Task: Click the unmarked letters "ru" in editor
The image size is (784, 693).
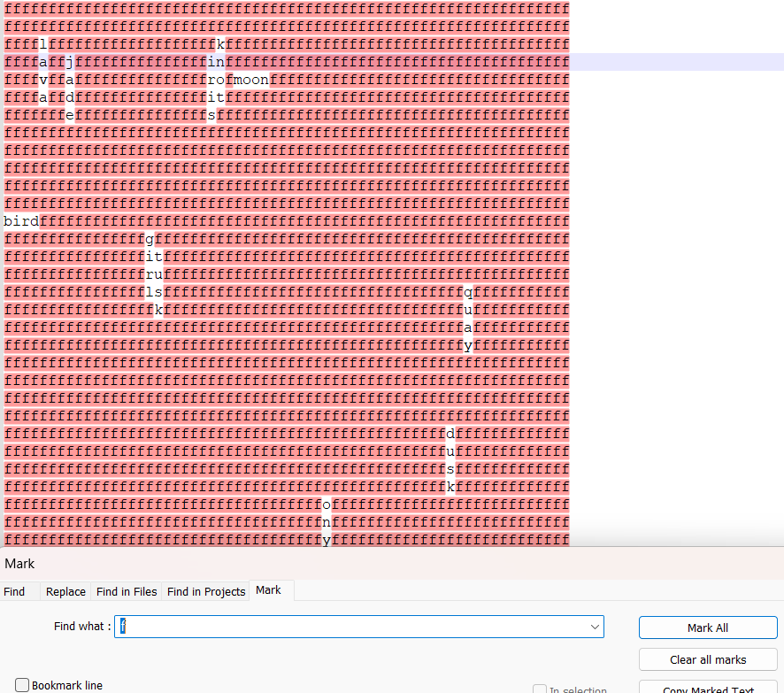Action: tap(154, 274)
